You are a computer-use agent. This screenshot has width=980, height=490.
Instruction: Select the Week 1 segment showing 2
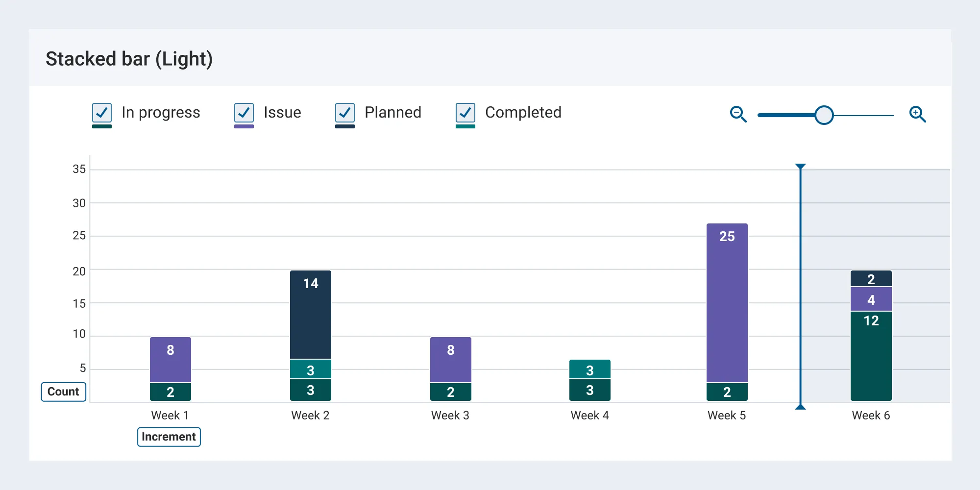pyautogui.click(x=170, y=392)
